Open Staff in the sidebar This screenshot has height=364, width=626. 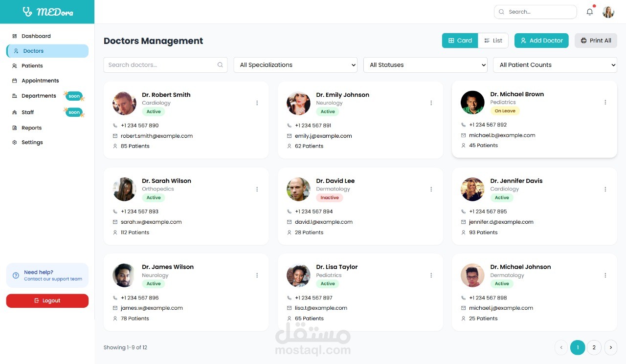[x=47, y=112]
